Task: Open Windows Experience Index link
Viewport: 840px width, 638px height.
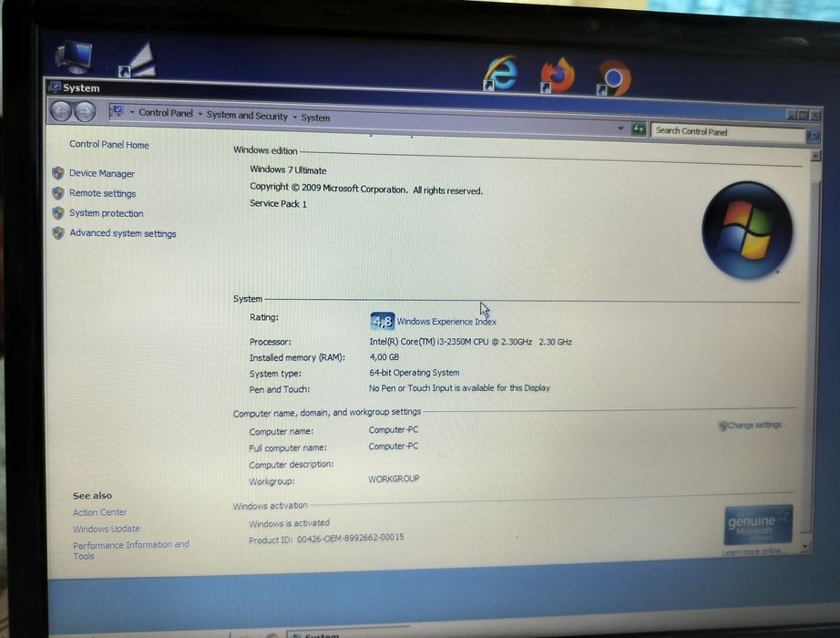Action: point(446,321)
